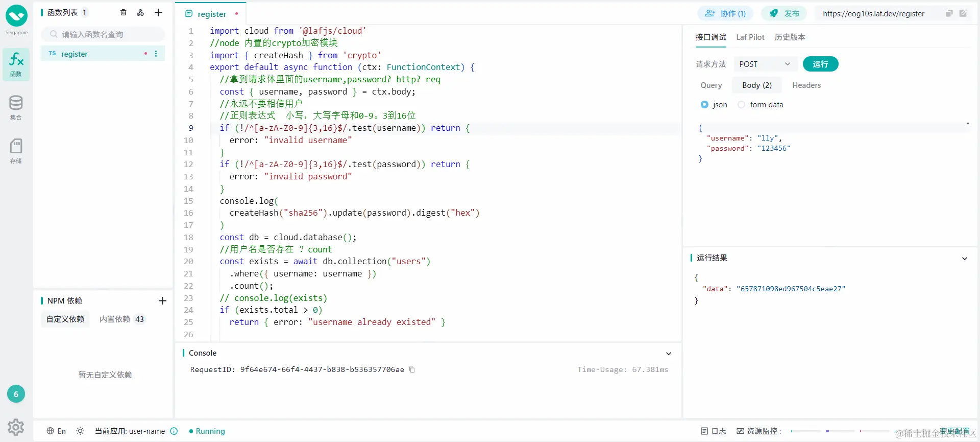Switch to 内置依赖 built-in dependencies tab
This screenshot has height=442, width=980.
pos(122,319)
